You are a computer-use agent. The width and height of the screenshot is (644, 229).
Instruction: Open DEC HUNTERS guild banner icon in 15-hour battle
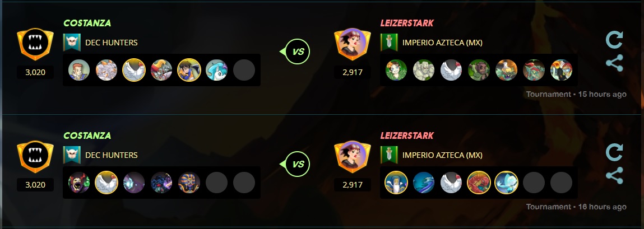click(72, 42)
